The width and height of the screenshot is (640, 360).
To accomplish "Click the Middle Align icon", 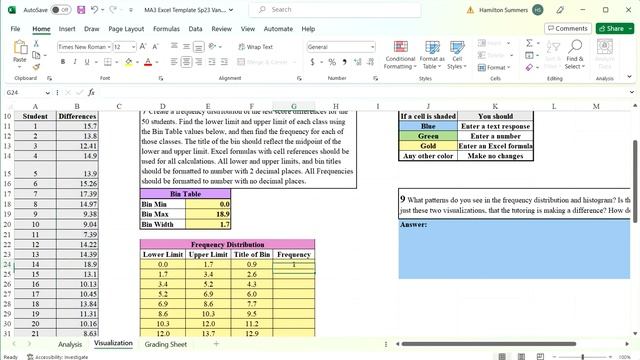I will 186,47.
